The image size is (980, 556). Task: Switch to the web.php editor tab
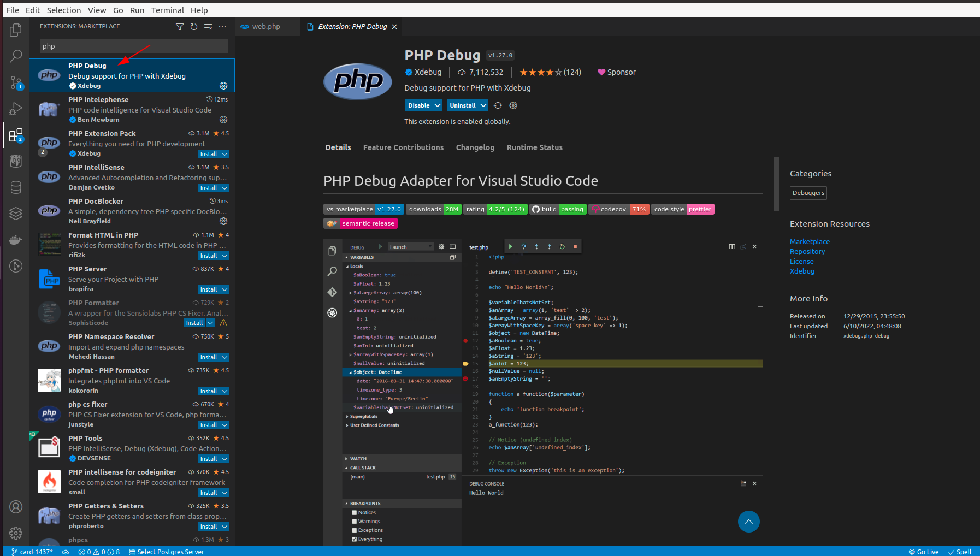(x=267, y=27)
